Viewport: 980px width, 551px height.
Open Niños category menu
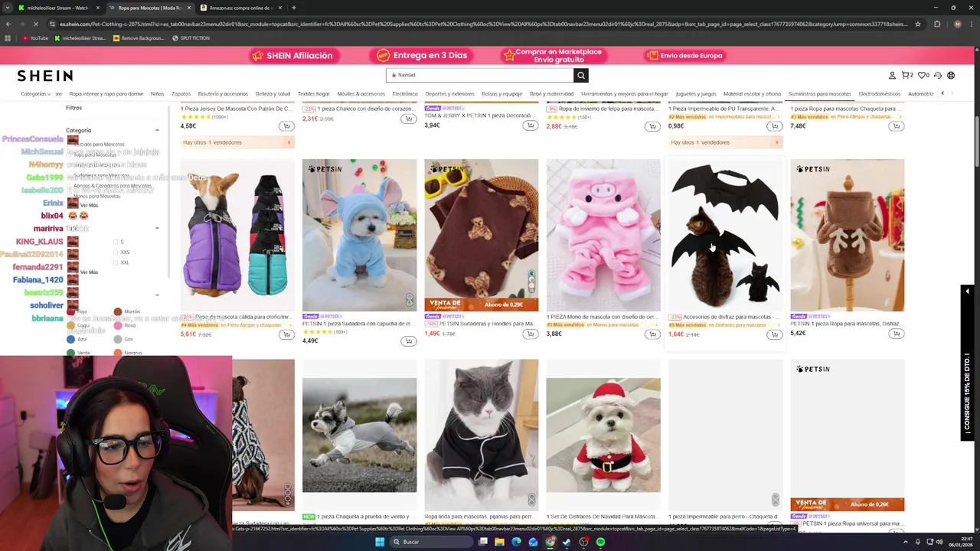[x=157, y=93]
